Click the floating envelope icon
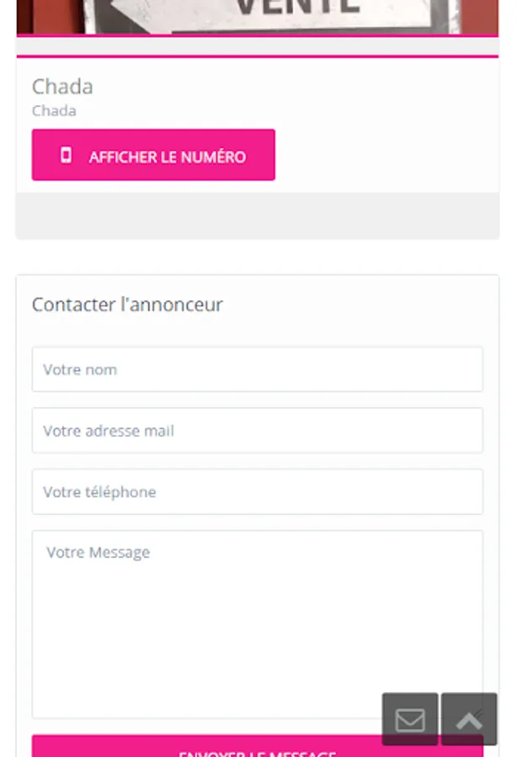Viewport: 532px width, 757px height. pyautogui.click(x=410, y=719)
